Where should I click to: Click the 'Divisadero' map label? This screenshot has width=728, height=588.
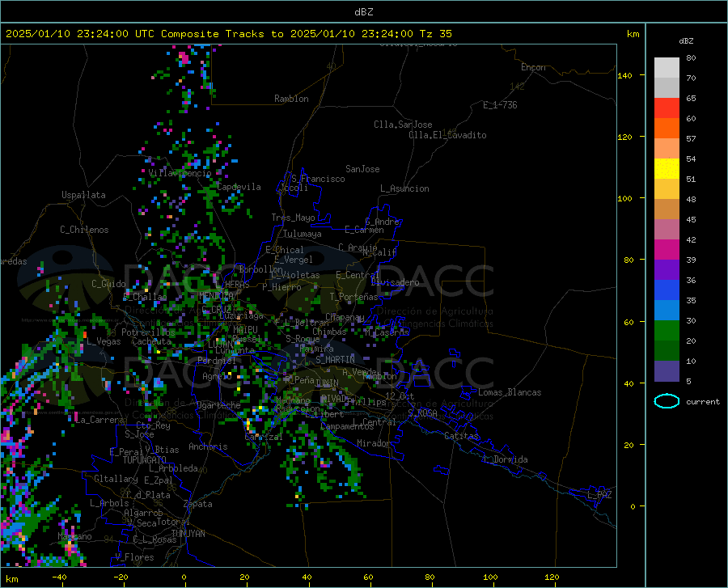pos(395,282)
